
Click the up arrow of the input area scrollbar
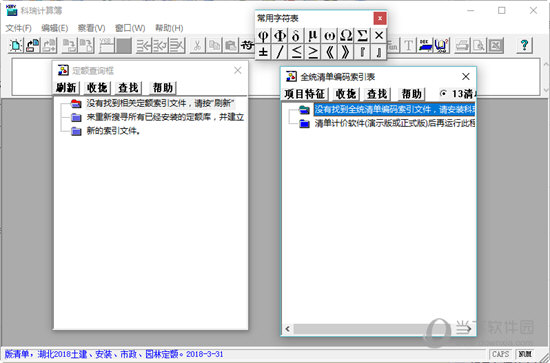coord(546,64)
